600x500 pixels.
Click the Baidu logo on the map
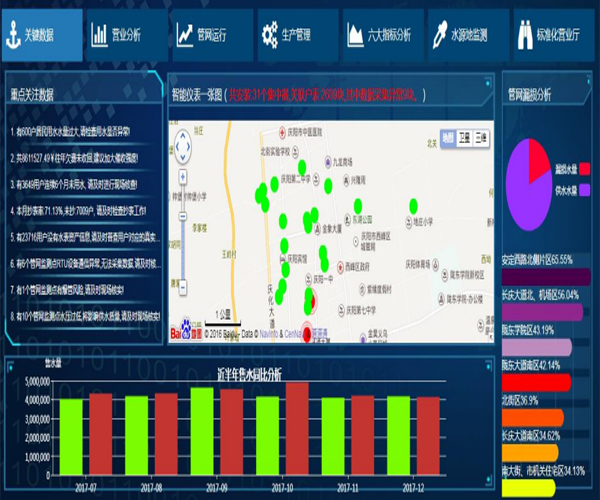[186, 332]
